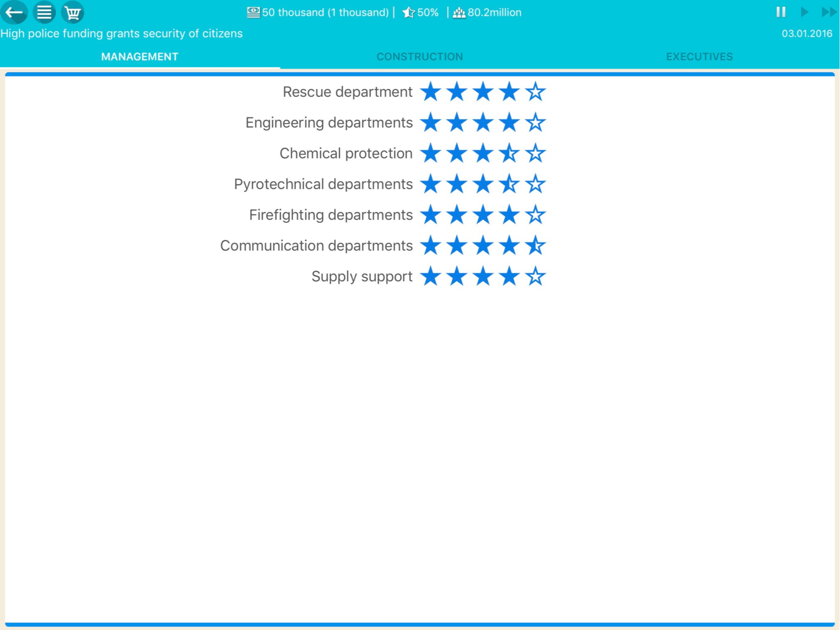Pause the game time

(781, 12)
